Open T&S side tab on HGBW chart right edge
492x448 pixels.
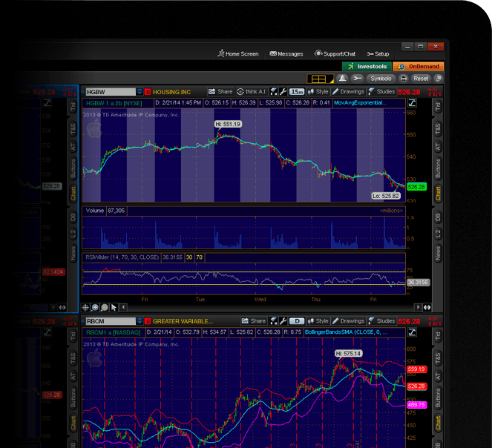pos(438,129)
